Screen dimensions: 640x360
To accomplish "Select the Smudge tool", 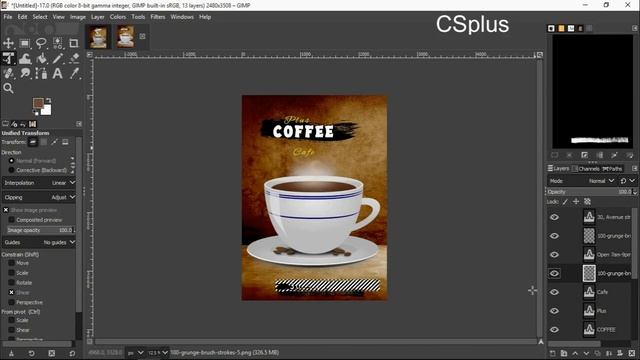I will [x=24, y=73].
